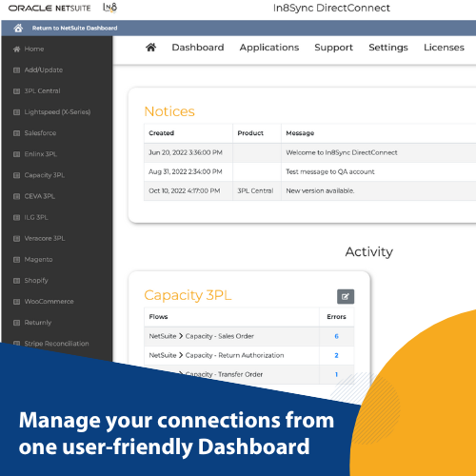Click the In8 logo beside NetSuite
Screen dimensions: 476x476
110,8
